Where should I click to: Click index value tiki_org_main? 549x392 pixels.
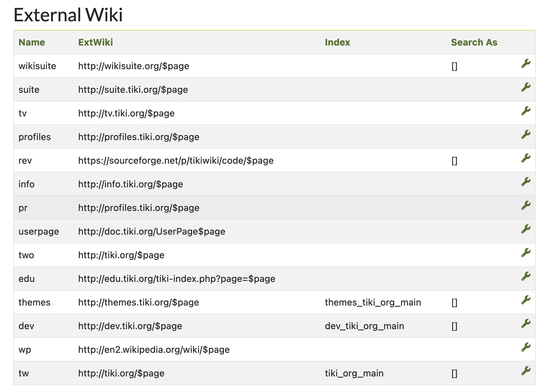(354, 373)
